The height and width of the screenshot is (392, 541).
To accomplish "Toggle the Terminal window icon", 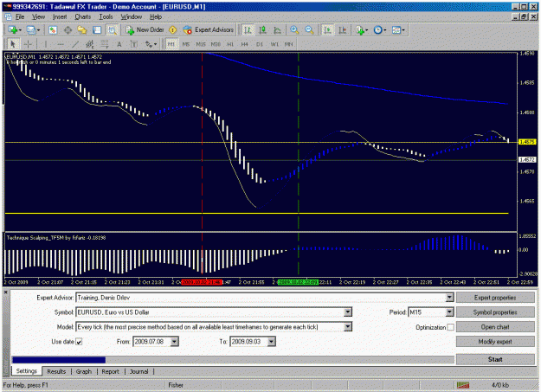I will tap(97, 30).
